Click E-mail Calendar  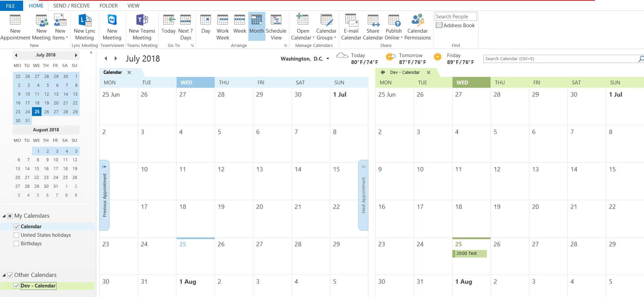351,27
